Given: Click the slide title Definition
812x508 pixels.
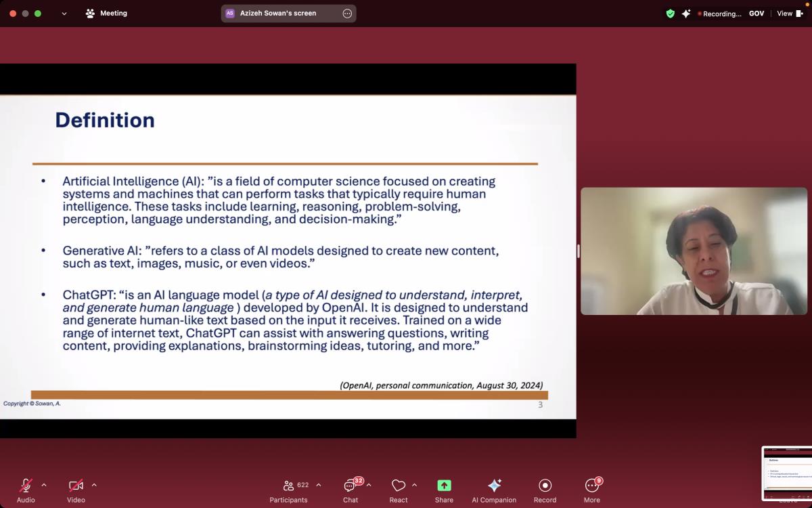Looking at the screenshot, I should 105,121.
